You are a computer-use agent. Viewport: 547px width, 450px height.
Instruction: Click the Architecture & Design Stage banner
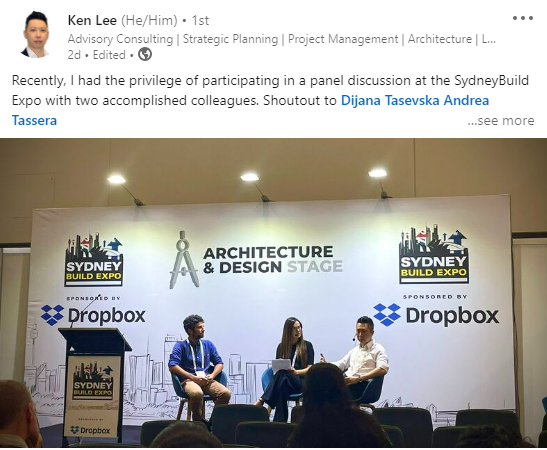272,260
